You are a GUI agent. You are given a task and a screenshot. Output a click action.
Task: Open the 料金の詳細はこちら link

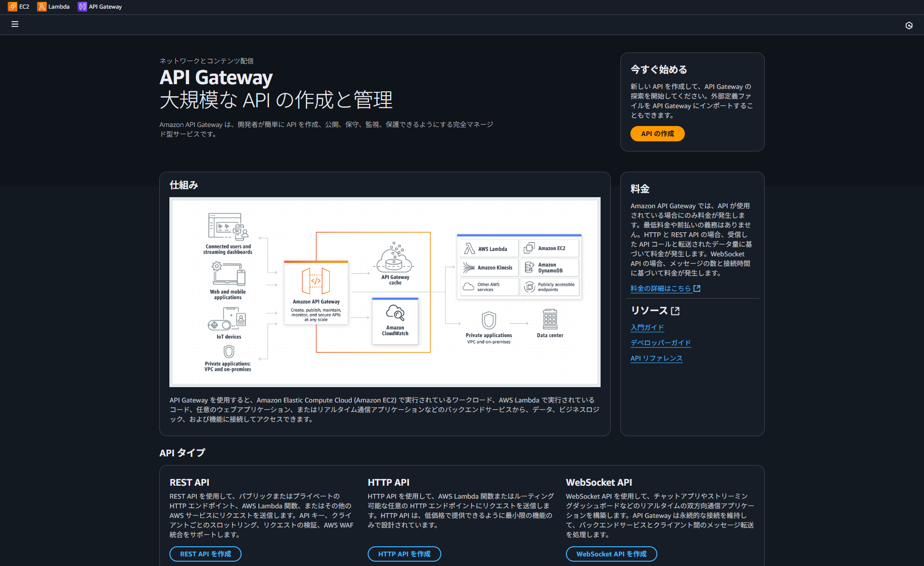point(660,289)
